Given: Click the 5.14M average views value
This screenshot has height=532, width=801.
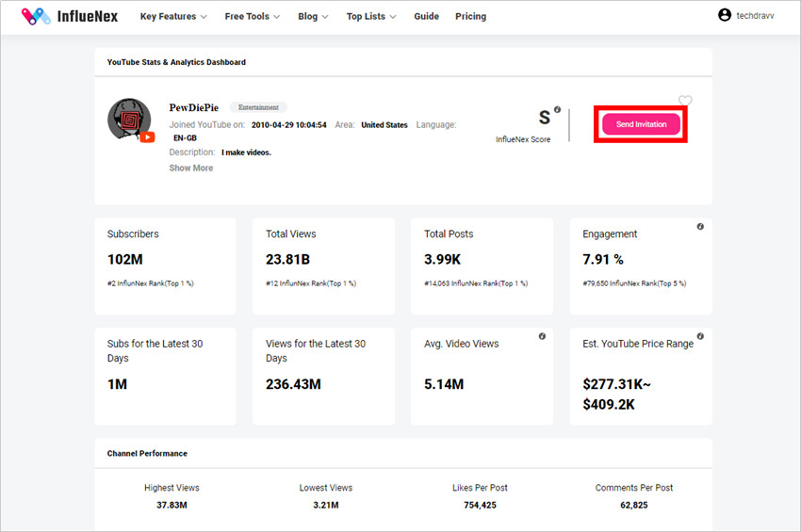Looking at the screenshot, I should coord(444,384).
